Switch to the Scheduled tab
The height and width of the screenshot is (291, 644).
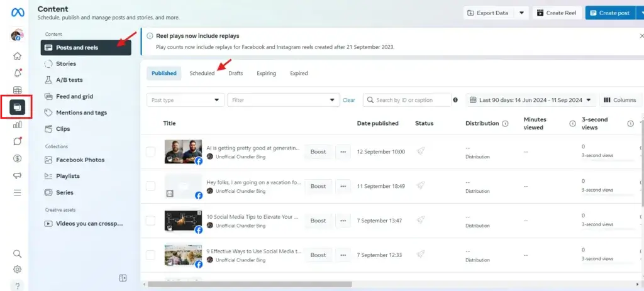tap(202, 74)
